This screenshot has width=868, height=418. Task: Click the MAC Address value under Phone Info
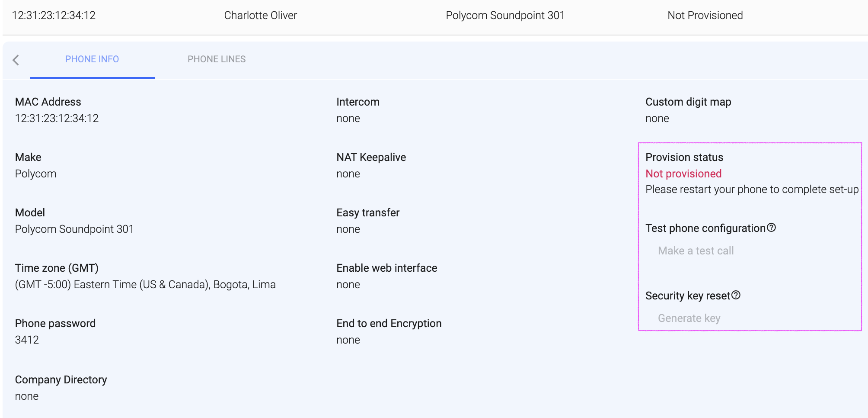coord(57,118)
